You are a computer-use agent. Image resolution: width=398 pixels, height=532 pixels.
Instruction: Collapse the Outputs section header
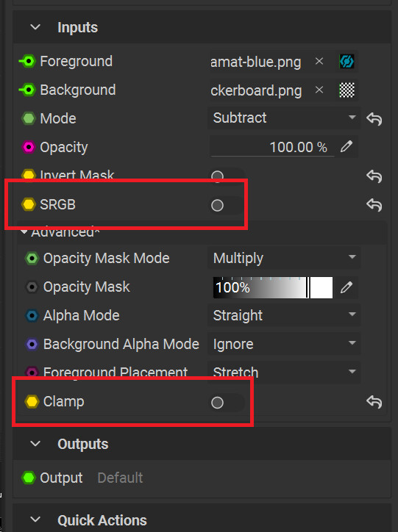[35, 444]
